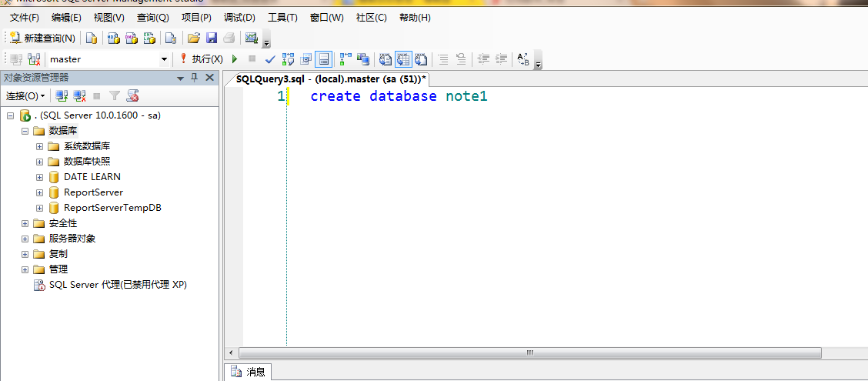Click the Increase Indent icon
The height and width of the screenshot is (381, 868).
point(501,58)
